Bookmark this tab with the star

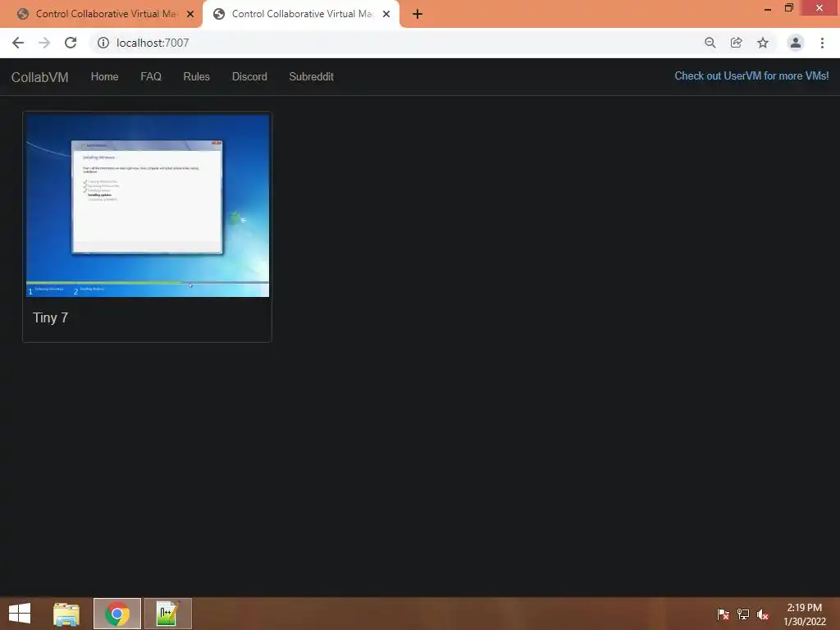[763, 43]
